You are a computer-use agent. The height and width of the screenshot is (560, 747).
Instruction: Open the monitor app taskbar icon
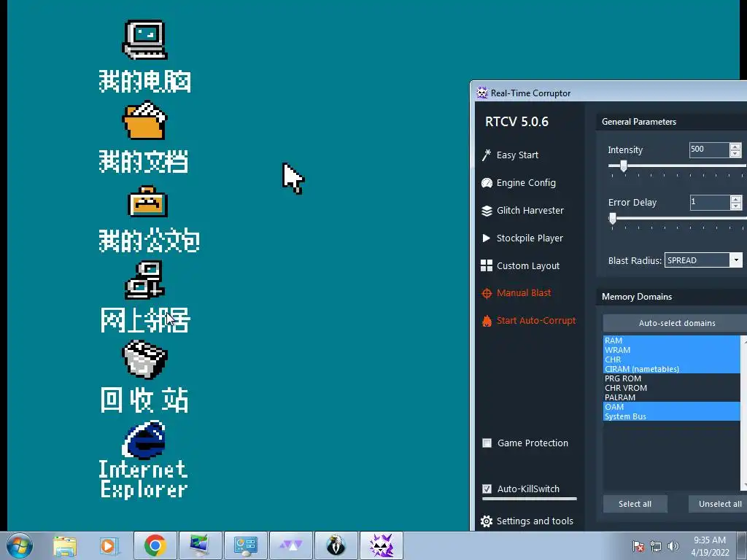point(200,545)
